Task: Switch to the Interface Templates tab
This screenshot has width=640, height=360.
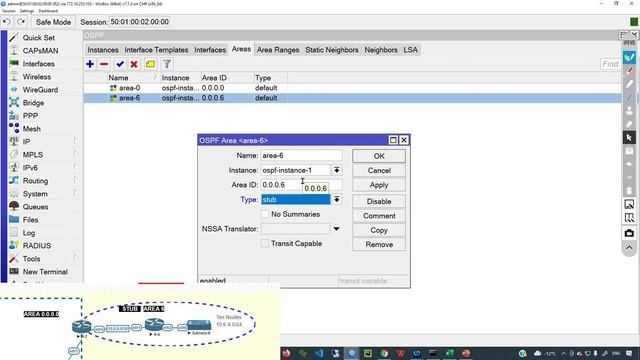Action: click(x=156, y=50)
